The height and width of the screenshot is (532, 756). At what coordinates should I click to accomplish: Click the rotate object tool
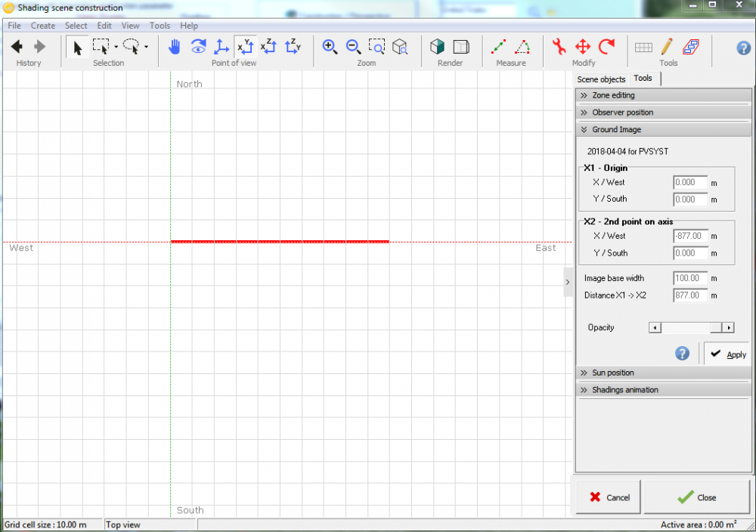[x=606, y=47]
